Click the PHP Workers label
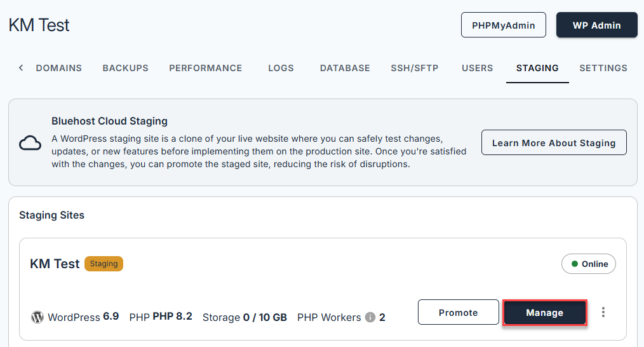644x347 pixels. tap(329, 317)
